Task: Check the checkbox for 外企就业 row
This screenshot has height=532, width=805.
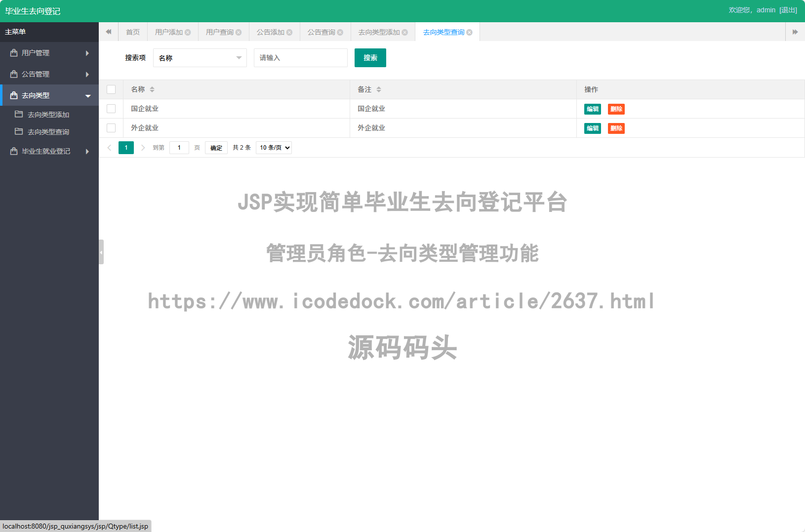Action: click(111, 128)
